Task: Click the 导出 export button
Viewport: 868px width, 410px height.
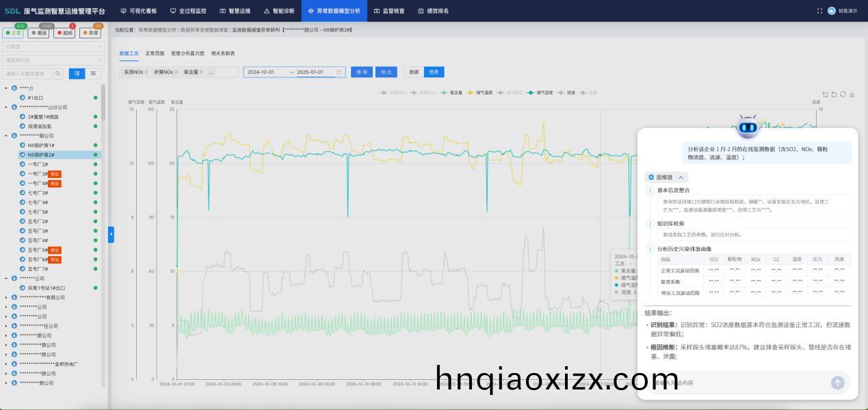Action: [386, 72]
